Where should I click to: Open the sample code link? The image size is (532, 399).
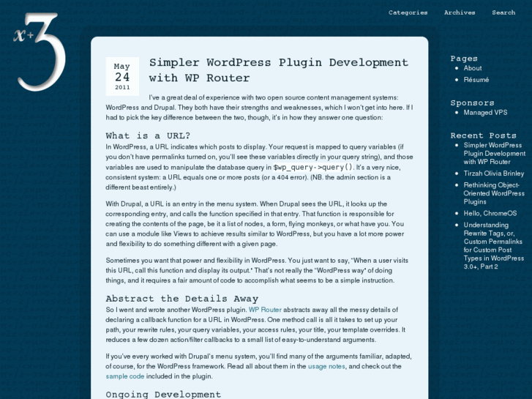click(x=125, y=376)
